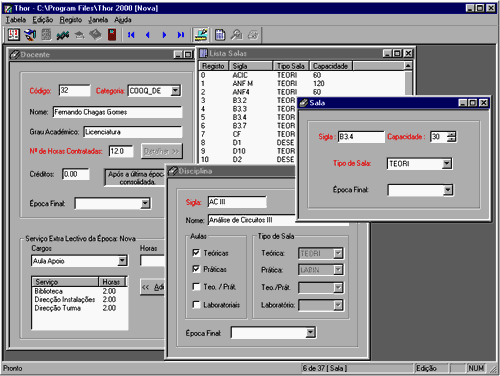The width and height of the screenshot is (500, 376).
Task: Click the magnifier search toolbar icon
Action: click(x=237, y=35)
